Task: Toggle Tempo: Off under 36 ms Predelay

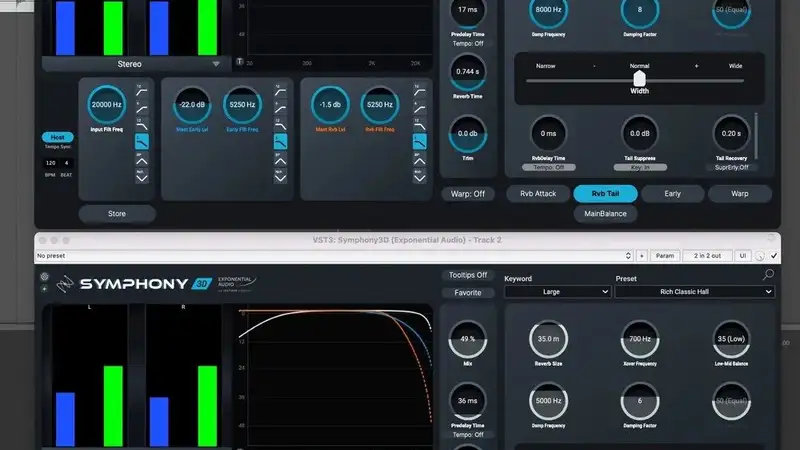Action: (468, 435)
